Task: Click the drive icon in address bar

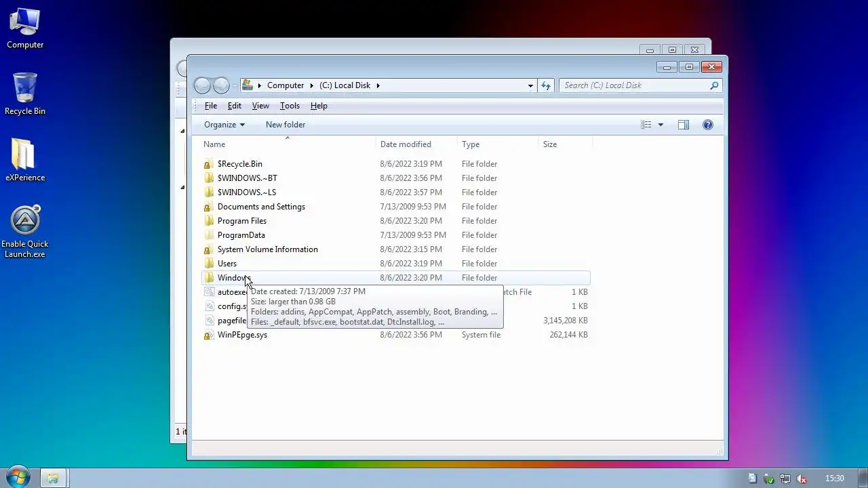Action: pos(248,85)
